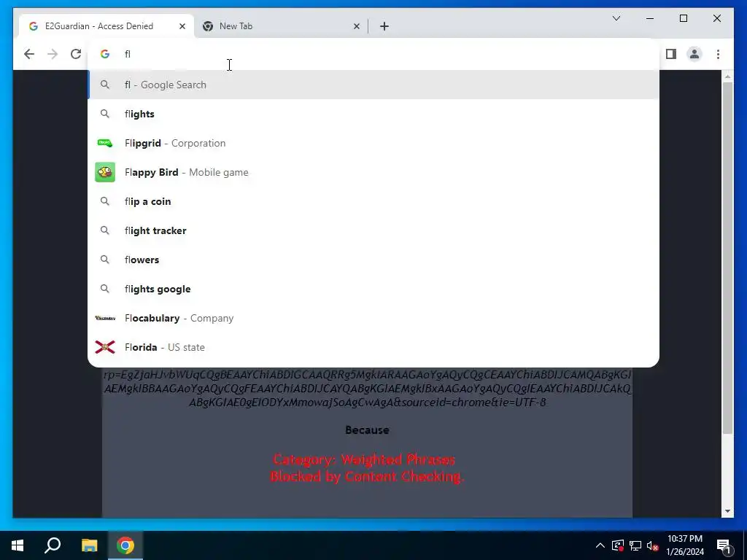
Task: Switch to the New Tab tab
Action: tap(281, 26)
